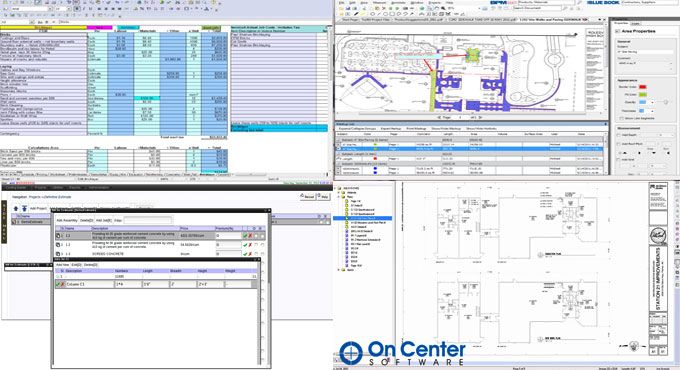Click the blue up arrow icon beside Add Project
The image size is (680, 370).
(16, 209)
